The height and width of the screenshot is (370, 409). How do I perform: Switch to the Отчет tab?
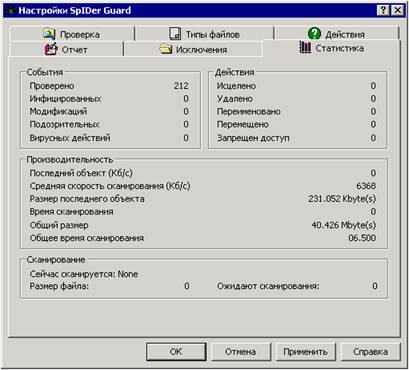(67, 50)
